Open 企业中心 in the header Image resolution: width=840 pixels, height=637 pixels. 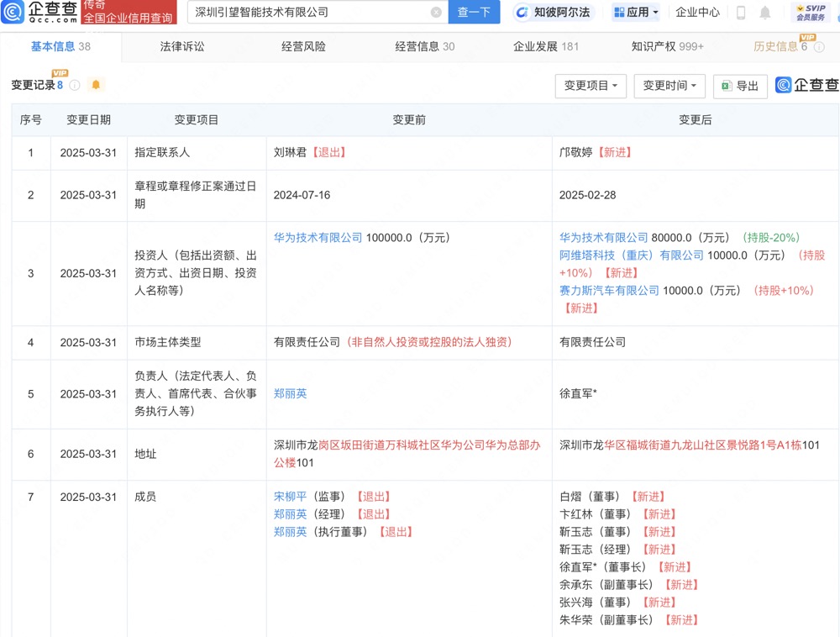click(697, 13)
